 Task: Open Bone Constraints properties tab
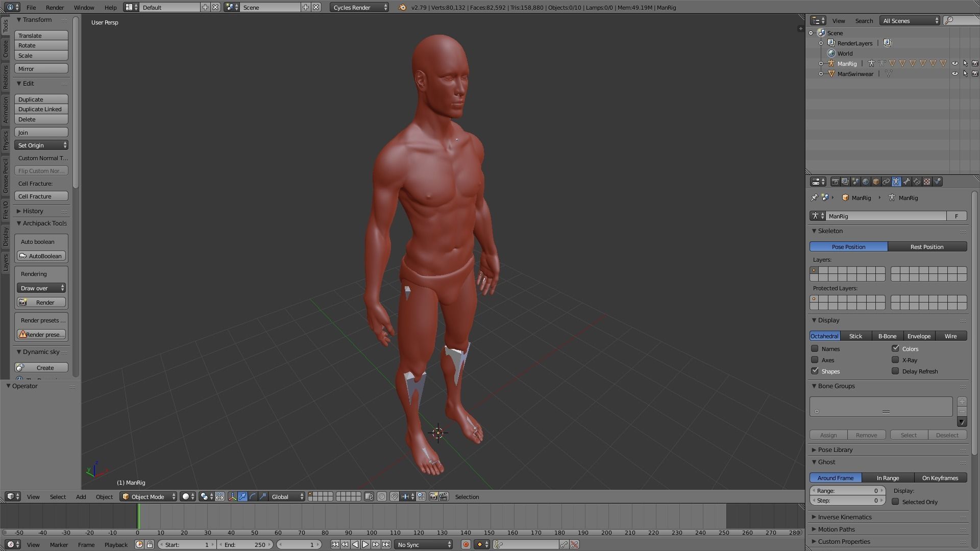tap(917, 182)
